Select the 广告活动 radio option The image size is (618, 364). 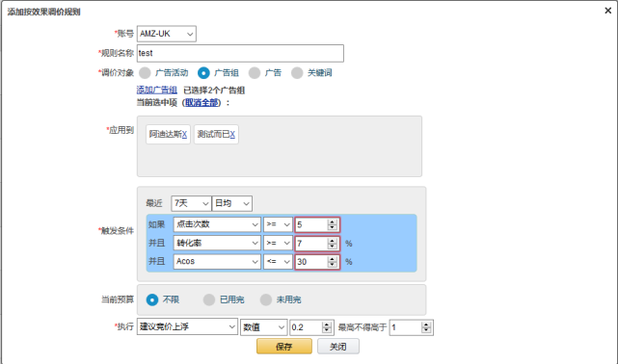click(145, 73)
